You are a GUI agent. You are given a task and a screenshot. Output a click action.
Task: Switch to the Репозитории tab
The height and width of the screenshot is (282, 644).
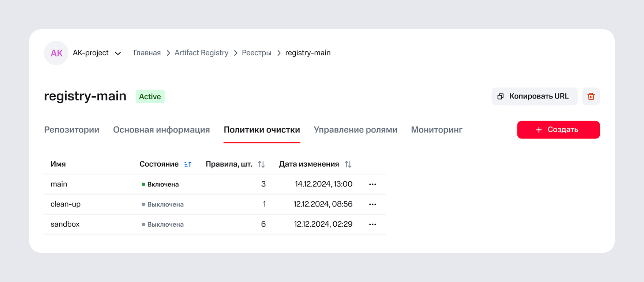click(72, 130)
